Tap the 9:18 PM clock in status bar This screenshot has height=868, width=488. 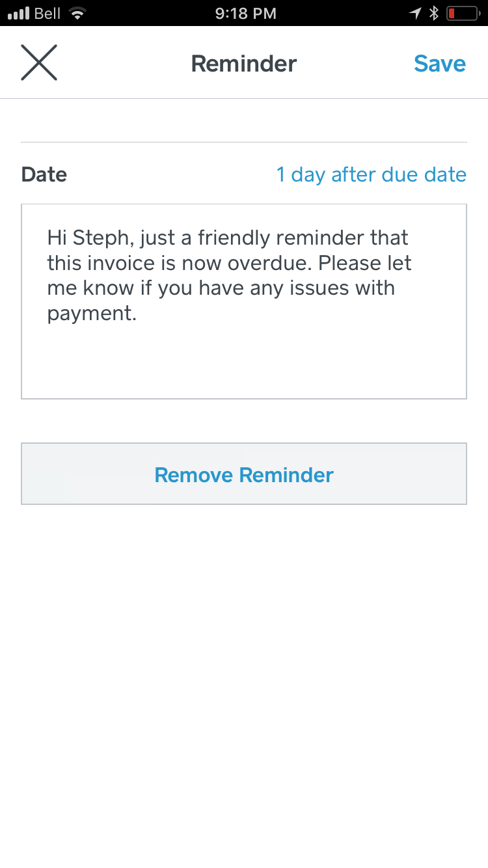[x=245, y=13]
